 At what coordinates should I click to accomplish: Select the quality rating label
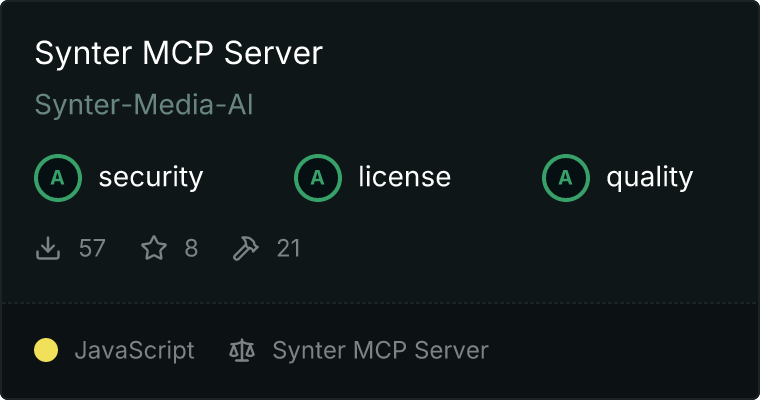[650, 177]
